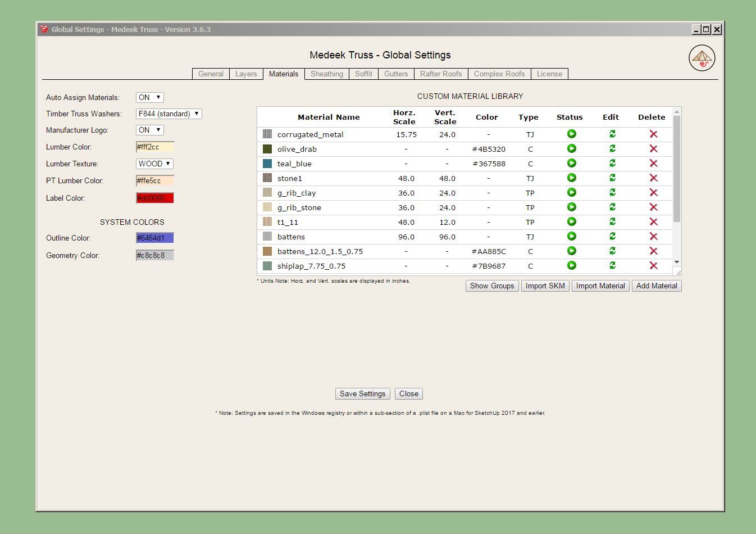Image resolution: width=756 pixels, height=534 pixels.
Task: Click the red Label Color swatch
Action: [x=155, y=198]
